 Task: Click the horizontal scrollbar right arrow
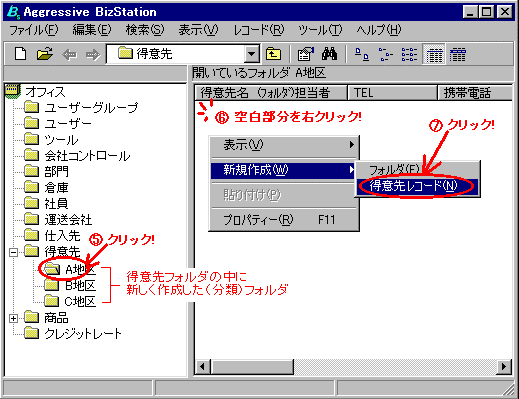click(504, 367)
